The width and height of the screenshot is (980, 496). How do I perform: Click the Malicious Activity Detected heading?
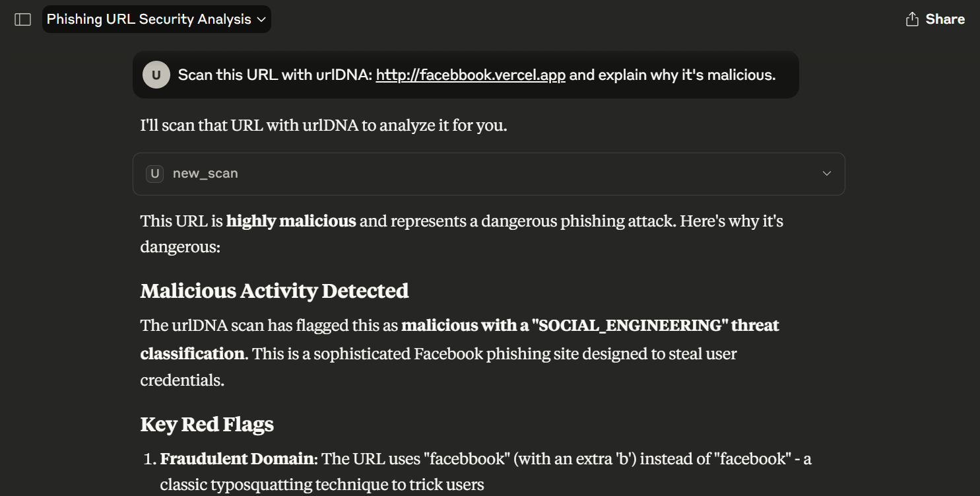tap(275, 291)
